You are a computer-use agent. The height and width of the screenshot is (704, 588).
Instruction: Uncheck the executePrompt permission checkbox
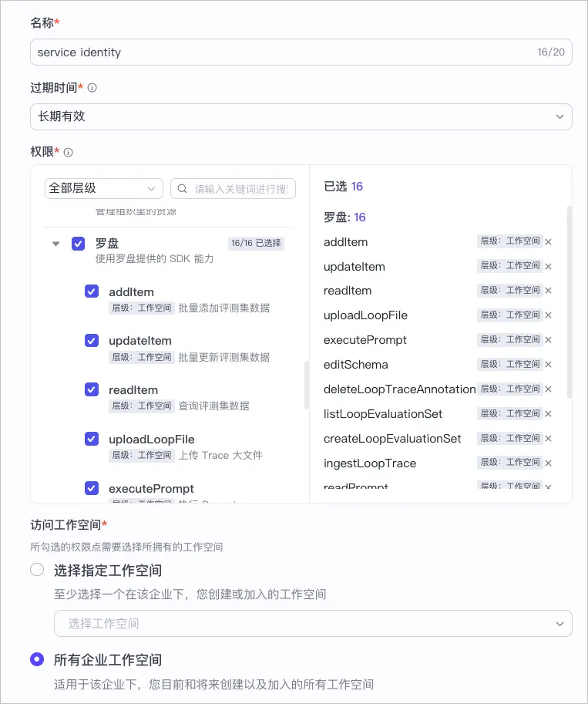click(x=92, y=488)
